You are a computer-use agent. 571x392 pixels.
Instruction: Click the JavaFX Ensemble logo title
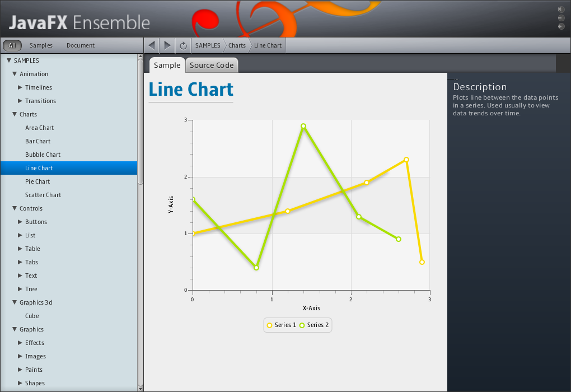(79, 22)
